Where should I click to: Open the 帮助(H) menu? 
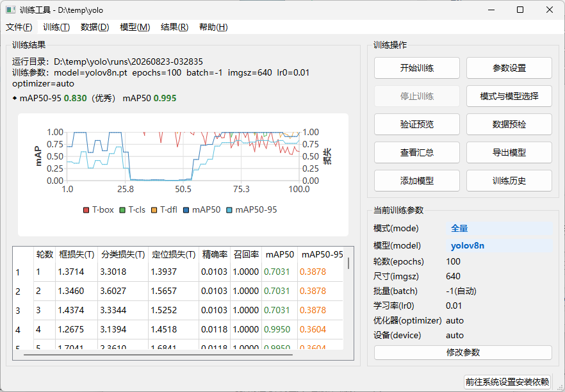(213, 27)
